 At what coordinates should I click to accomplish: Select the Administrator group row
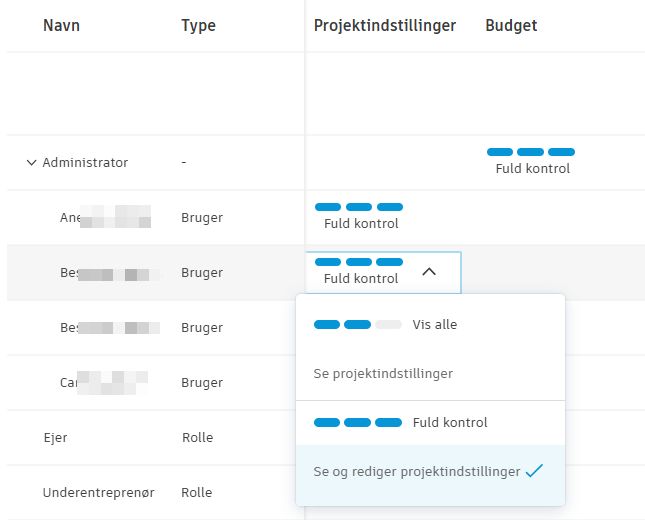point(85,163)
